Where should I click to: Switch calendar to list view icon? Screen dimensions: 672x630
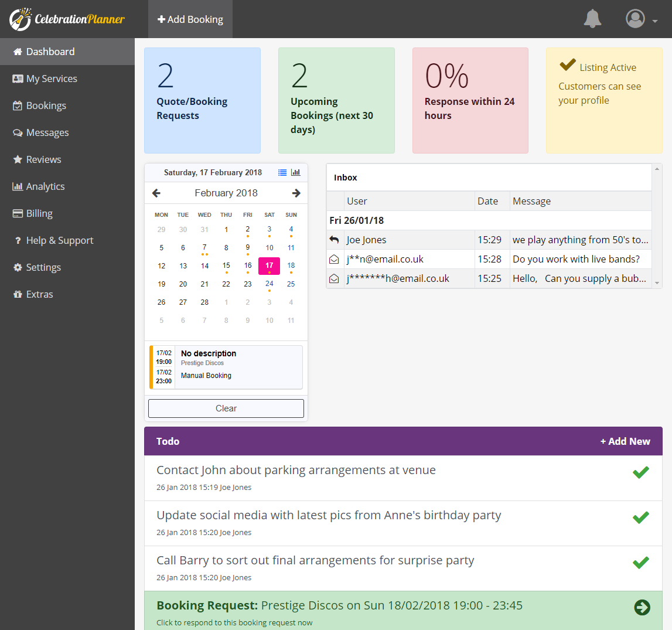point(282,172)
